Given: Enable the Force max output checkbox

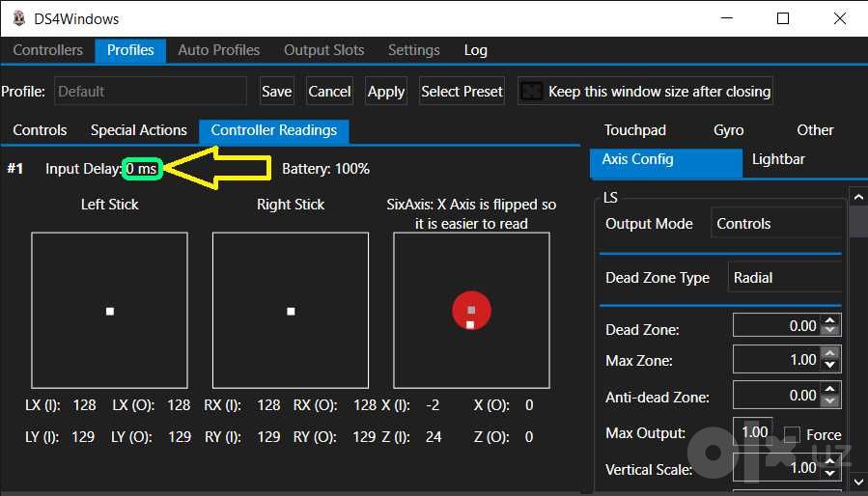Looking at the screenshot, I should click(x=792, y=434).
